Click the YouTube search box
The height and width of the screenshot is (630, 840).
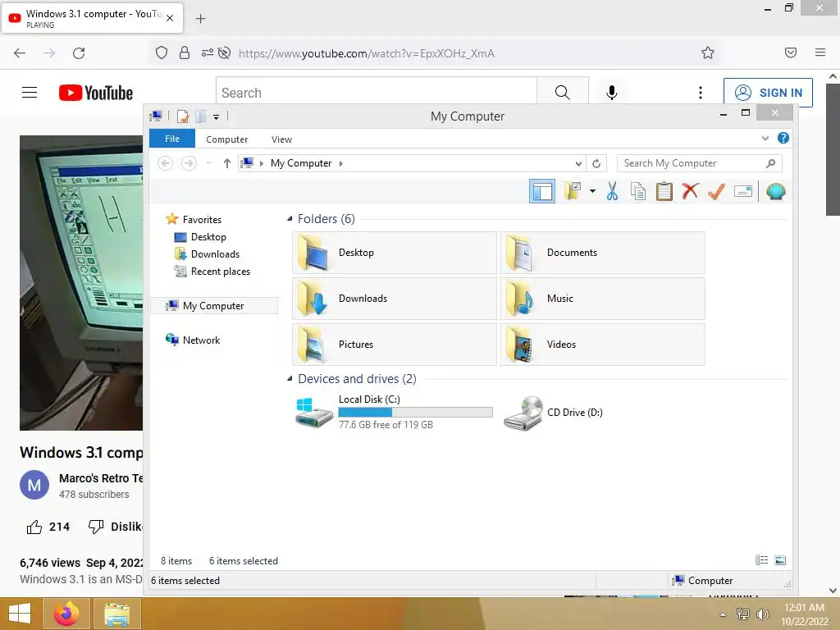click(x=376, y=93)
